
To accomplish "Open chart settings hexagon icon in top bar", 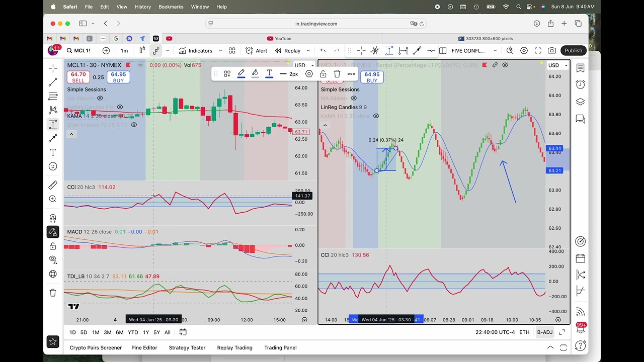I will coord(524,51).
